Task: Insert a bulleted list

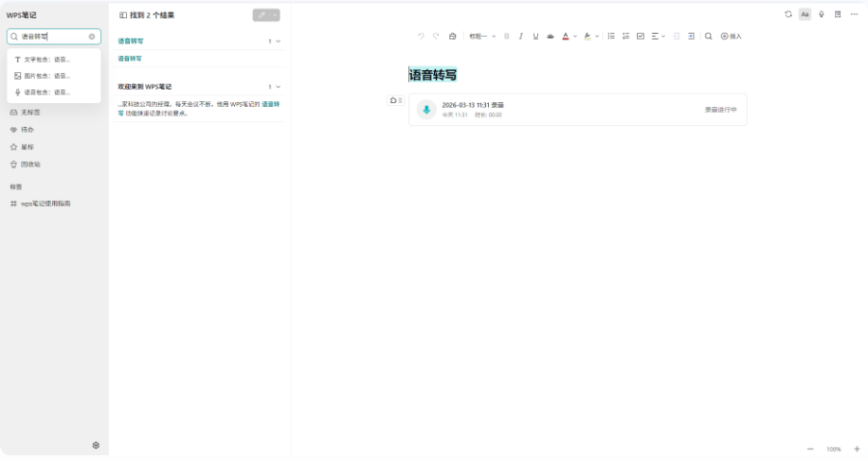Action: (x=611, y=36)
